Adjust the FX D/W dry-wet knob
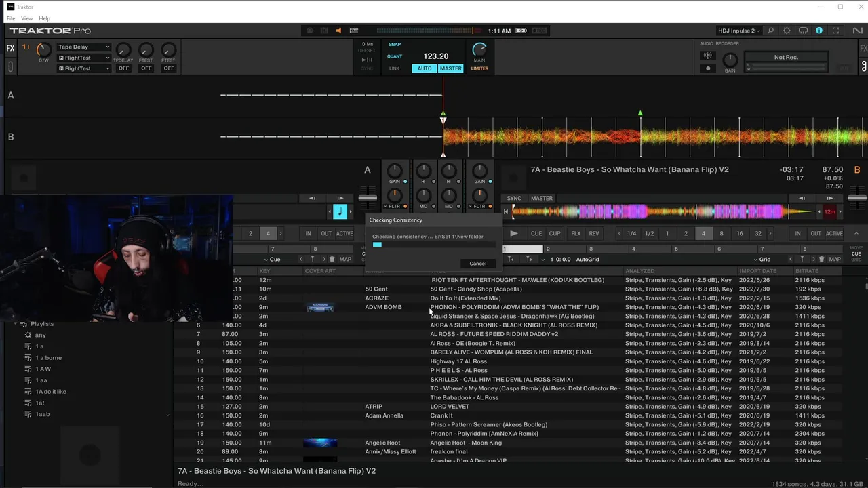Screen dimensions: 868x488 click(x=43, y=49)
